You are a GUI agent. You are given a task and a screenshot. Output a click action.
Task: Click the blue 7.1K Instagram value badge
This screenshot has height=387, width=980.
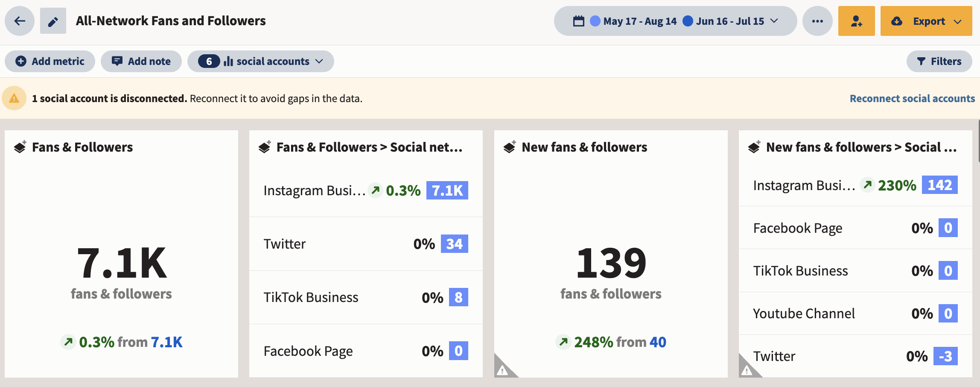click(x=447, y=191)
